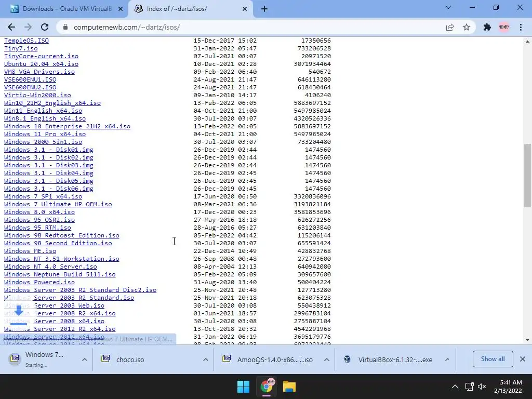This screenshot has height=399, width=532.
Task: Open the choco.iso download item
Action: 149,360
